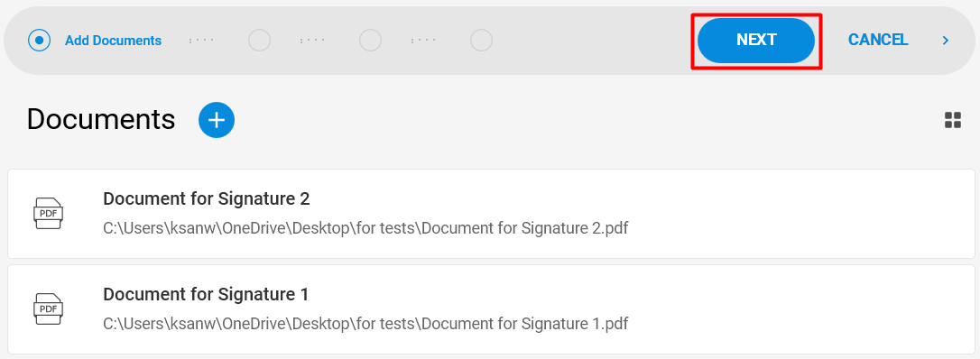Click the Documents heading text

pos(101,119)
